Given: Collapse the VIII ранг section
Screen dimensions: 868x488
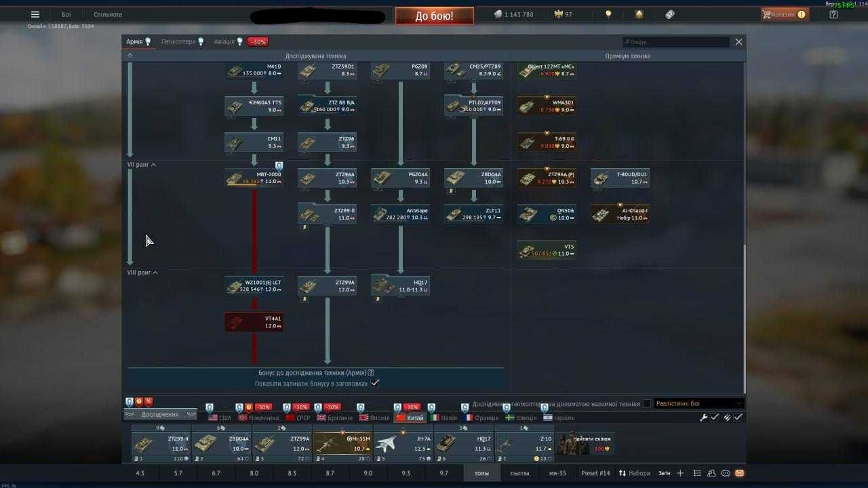Looking at the screenshot, I should click(142, 272).
